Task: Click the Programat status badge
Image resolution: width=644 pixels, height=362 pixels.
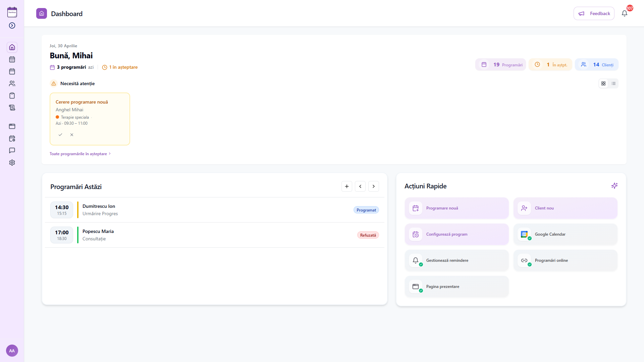Action: click(366, 210)
